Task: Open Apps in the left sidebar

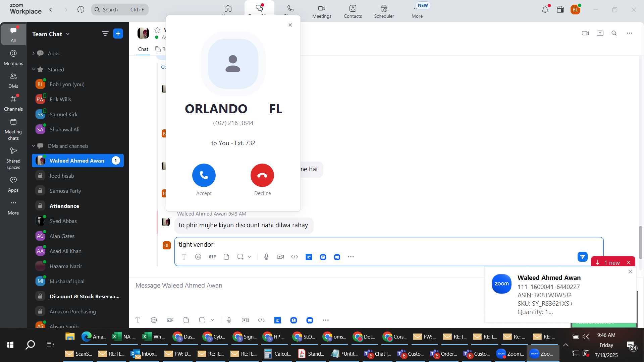Action: tap(13, 184)
